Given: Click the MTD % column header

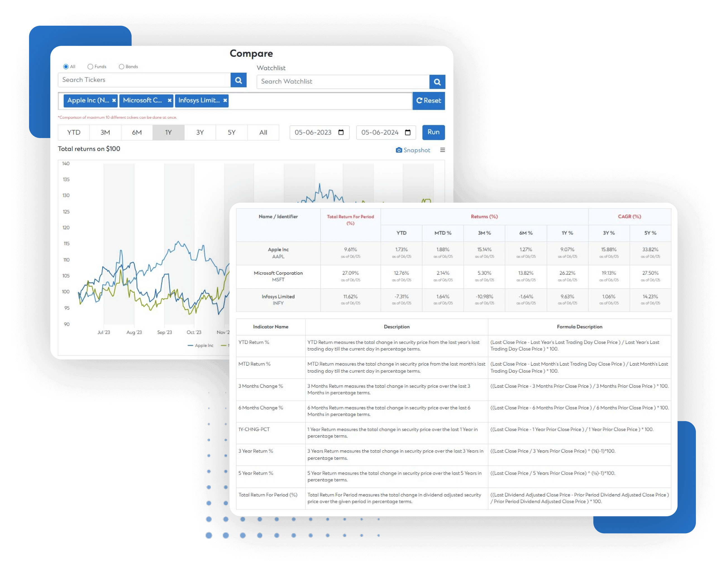Looking at the screenshot, I should (x=443, y=233).
